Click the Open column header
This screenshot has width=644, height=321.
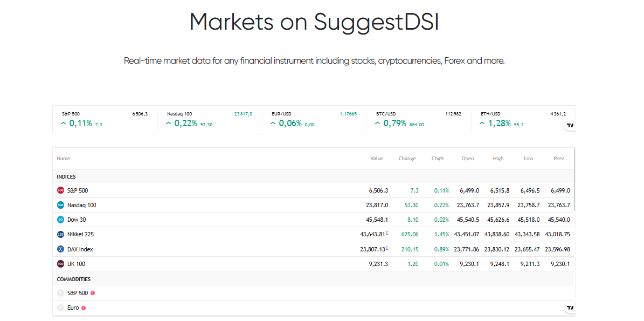tap(468, 159)
